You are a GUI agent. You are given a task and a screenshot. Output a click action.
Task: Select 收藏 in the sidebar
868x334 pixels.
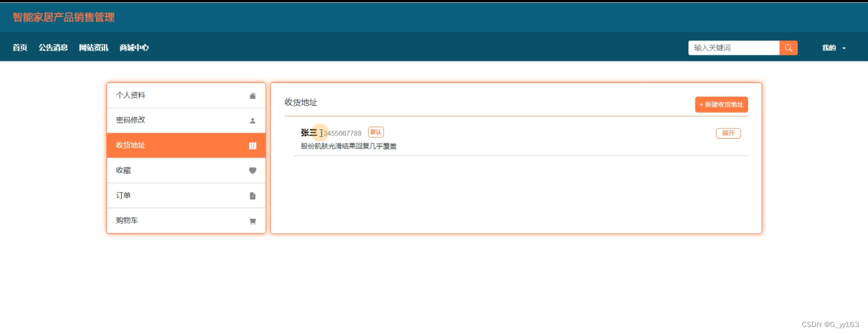186,171
